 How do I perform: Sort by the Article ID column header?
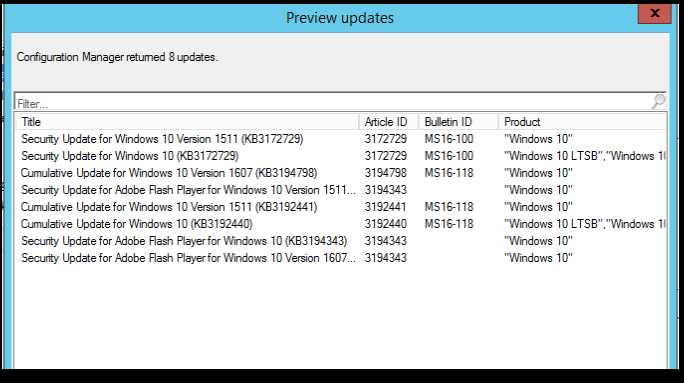pyautogui.click(x=389, y=122)
